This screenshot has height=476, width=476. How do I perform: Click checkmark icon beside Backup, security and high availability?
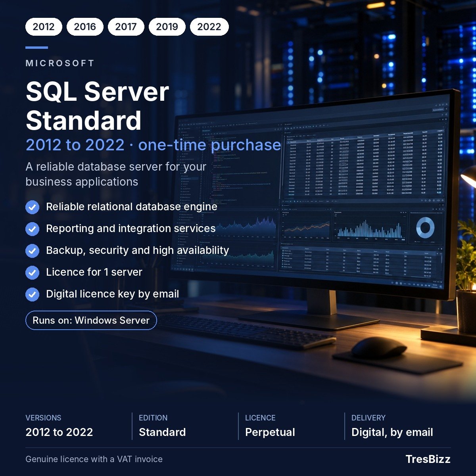[x=32, y=251]
